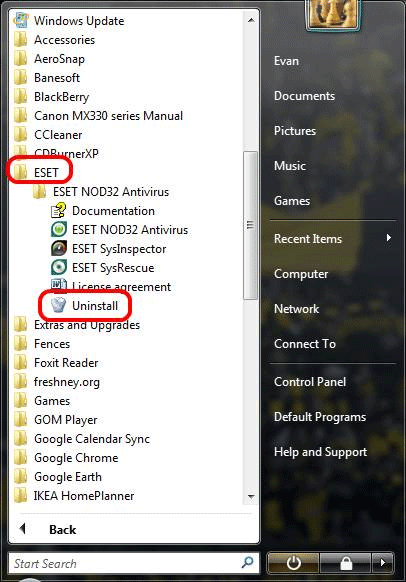Expand the Google Chrome folder
The width and height of the screenshot is (406, 582).
66,457
